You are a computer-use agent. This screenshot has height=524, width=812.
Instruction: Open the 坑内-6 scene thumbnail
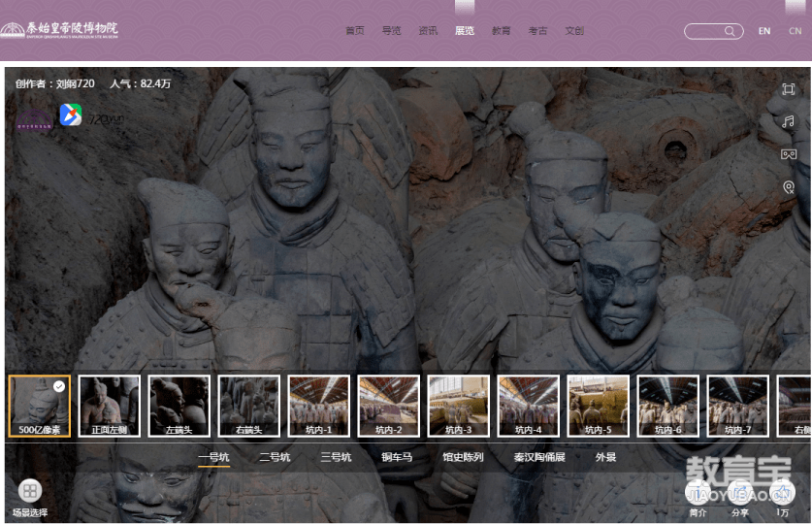(668, 407)
